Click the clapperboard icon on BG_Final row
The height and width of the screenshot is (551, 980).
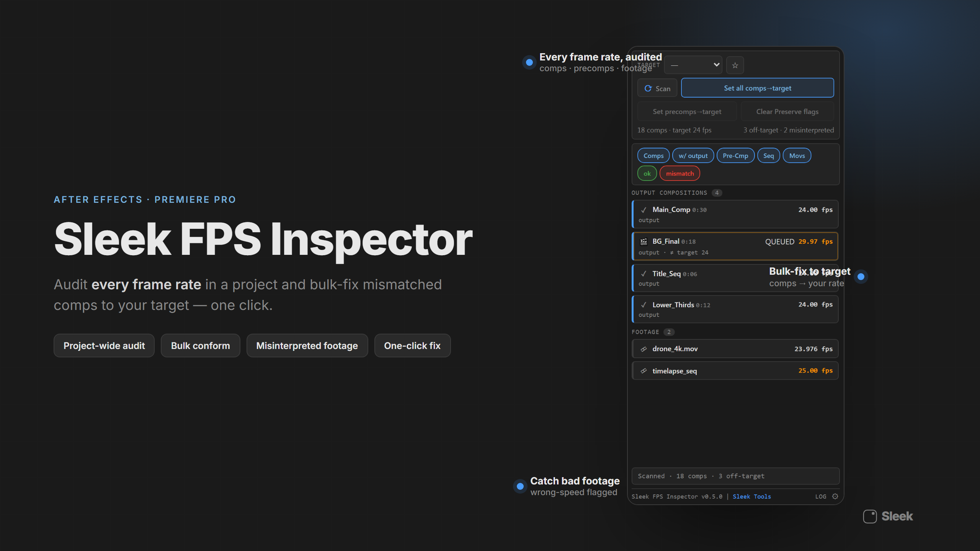click(644, 241)
